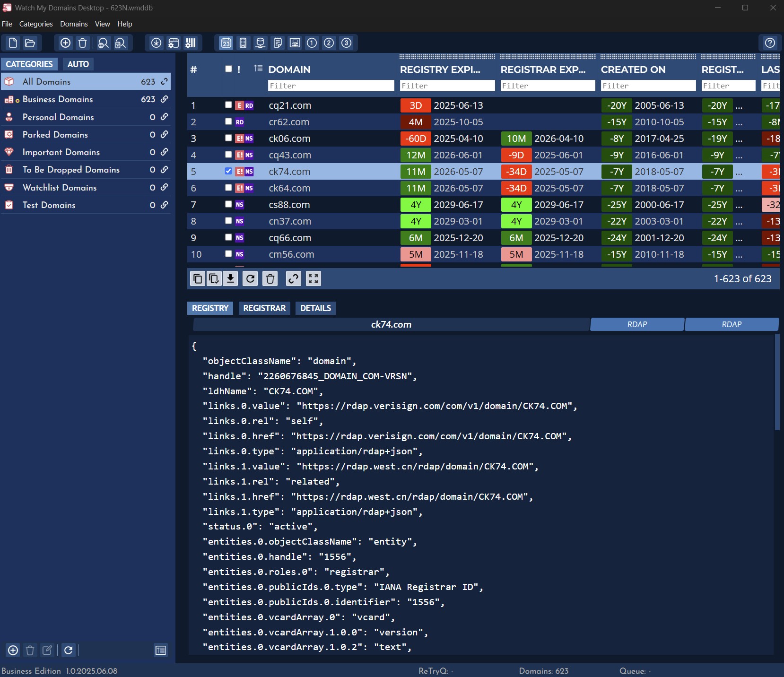Image resolution: width=784 pixels, height=677 pixels.
Task: Click the trash icon below the domain table
Action: [x=270, y=278]
